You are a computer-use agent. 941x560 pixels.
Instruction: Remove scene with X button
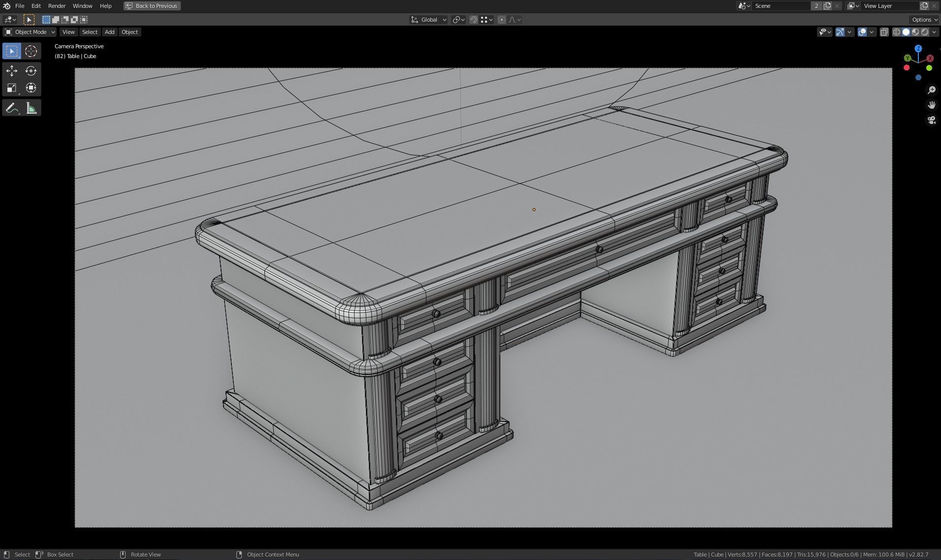[837, 6]
